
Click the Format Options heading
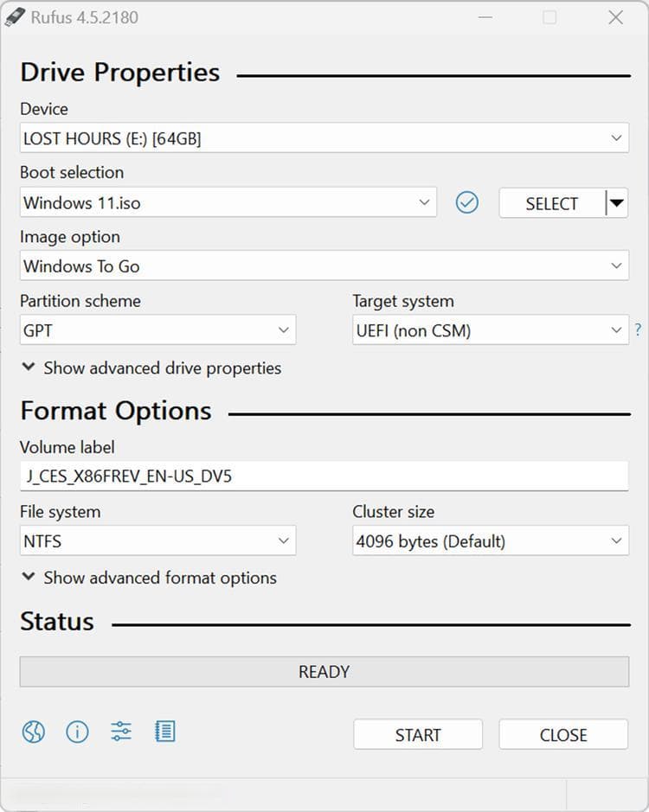[x=116, y=411]
